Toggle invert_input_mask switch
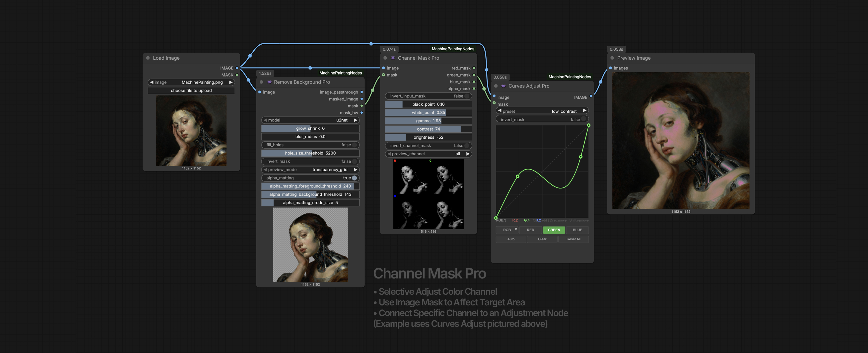The width and height of the screenshot is (868, 353). (x=467, y=96)
